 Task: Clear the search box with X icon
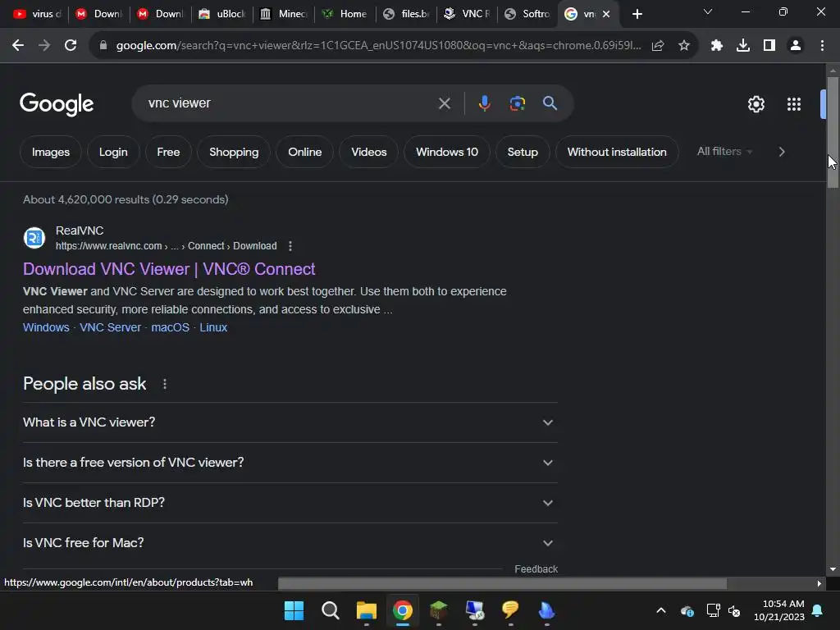[x=444, y=103]
